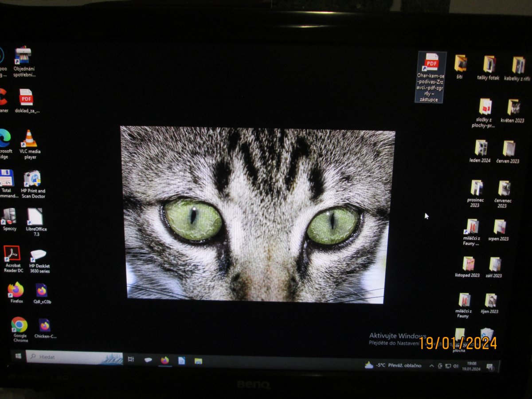Open File Explorer from the taskbar
Viewport: 532px width, 399px height.
198,361
